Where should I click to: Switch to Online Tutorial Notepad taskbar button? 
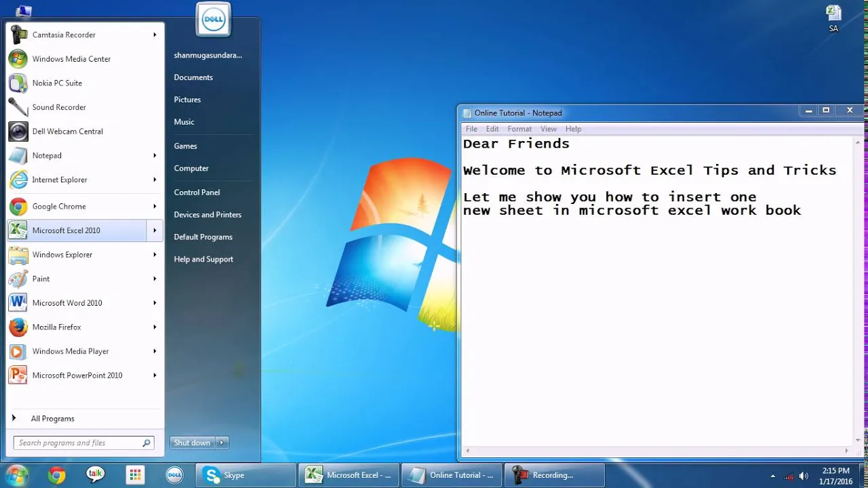click(452, 475)
